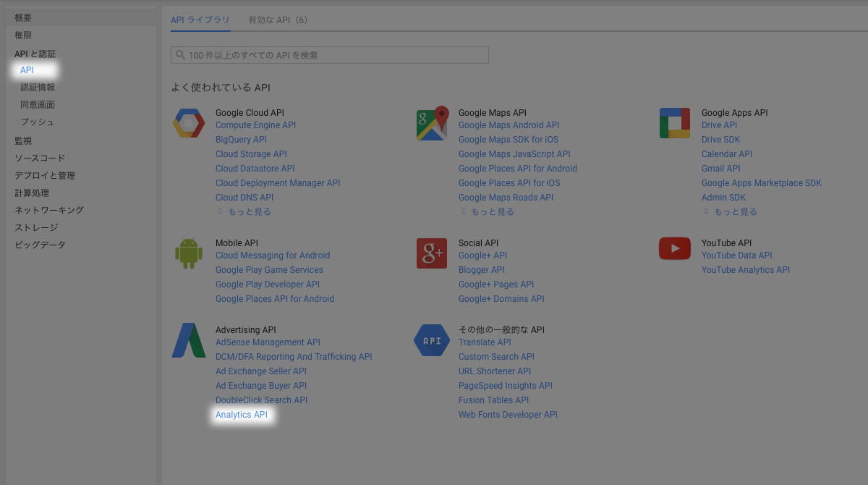Open the Google Maps JavaScript API link
The image size is (868, 485).
click(514, 154)
